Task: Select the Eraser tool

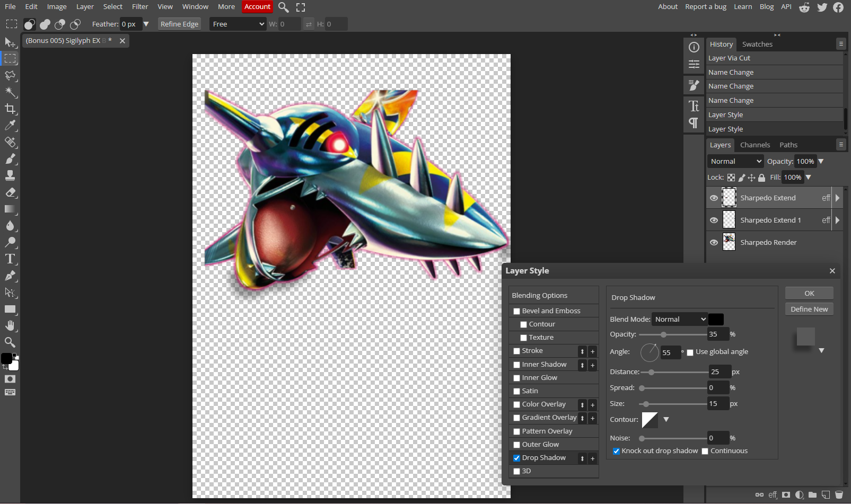Action: click(10, 192)
